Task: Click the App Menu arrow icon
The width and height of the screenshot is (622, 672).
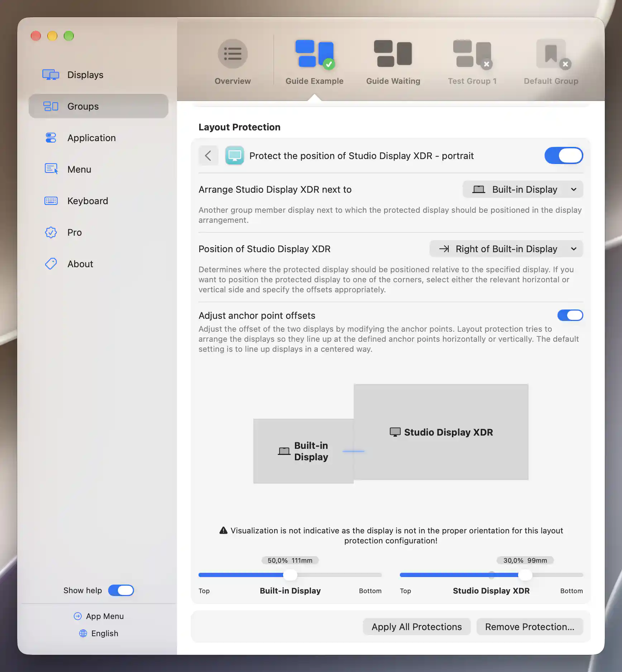Action: click(x=78, y=616)
